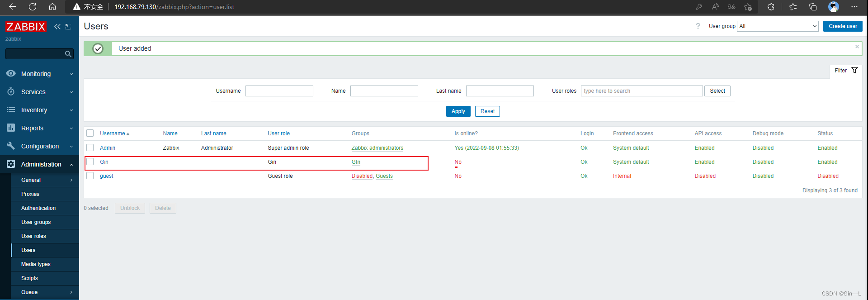Open the favorites list icon

[793, 7]
